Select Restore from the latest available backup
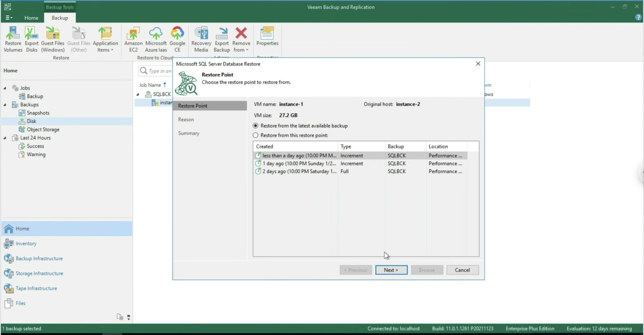Image resolution: width=644 pixels, height=335 pixels. (x=300, y=126)
